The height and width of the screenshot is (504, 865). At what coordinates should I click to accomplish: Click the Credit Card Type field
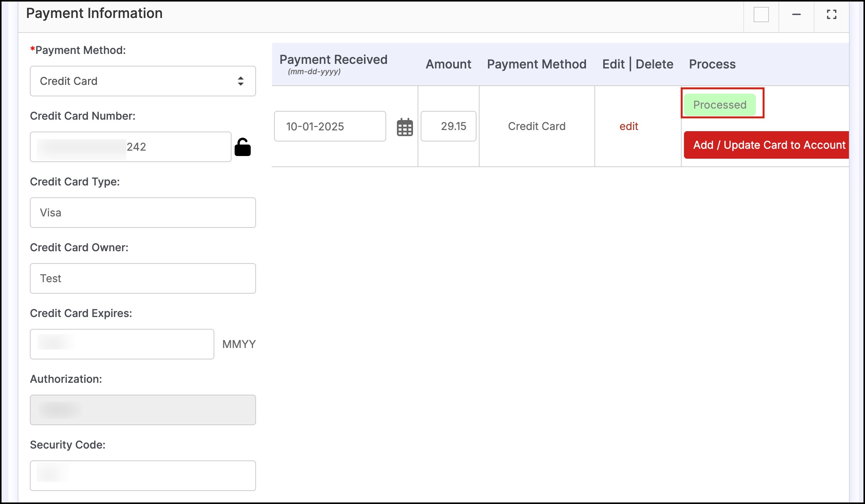(143, 213)
